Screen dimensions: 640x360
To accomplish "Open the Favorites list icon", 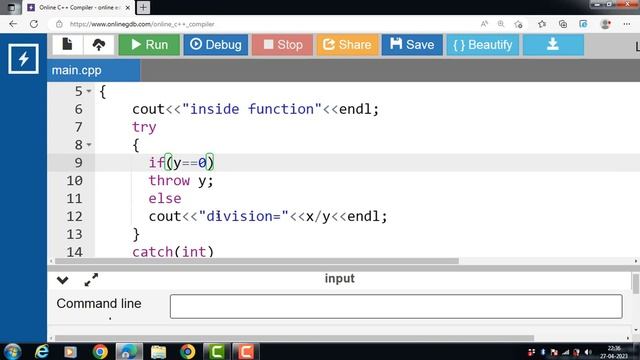I will pos(542,24).
